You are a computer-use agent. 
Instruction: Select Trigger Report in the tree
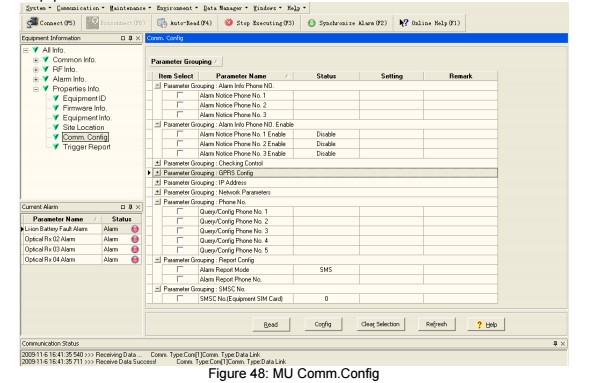pos(87,147)
